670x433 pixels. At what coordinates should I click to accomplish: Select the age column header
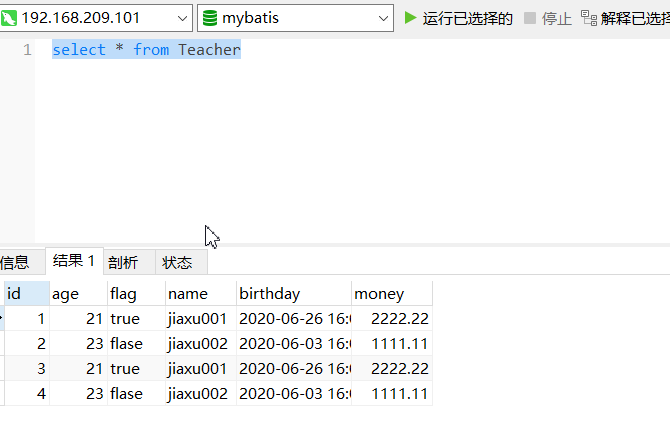coord(79,294)
